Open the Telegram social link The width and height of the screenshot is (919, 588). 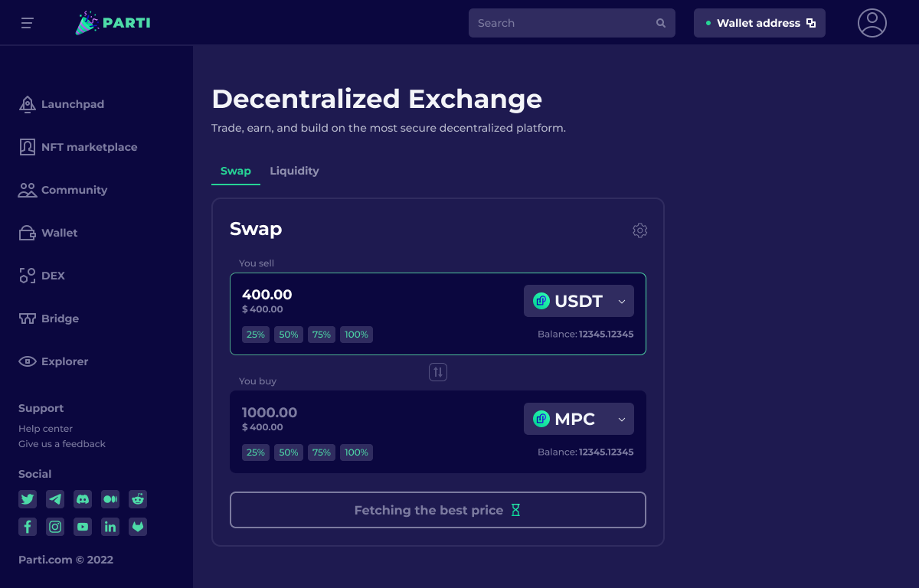pyautogui.click(x=55, y=499)
